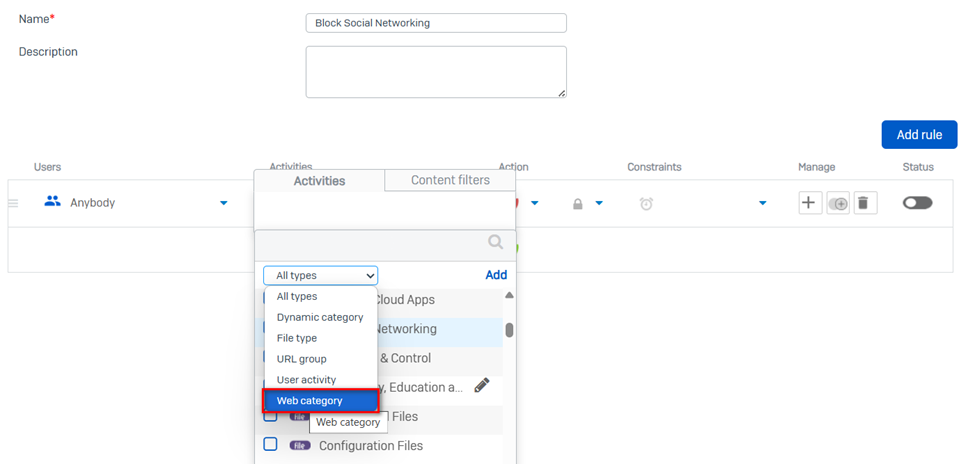975x464 pixels.
Task: Click the blue Add link
Action: tap(496, 275)
